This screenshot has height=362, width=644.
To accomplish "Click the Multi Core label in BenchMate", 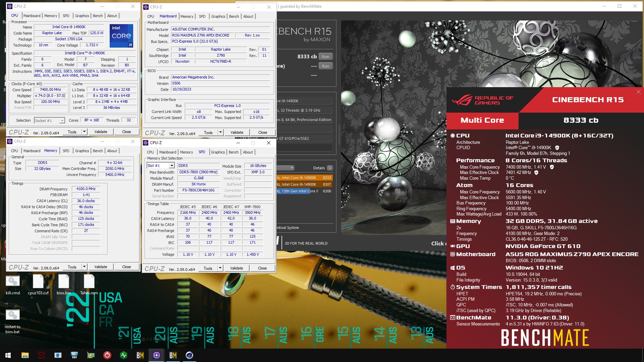I will [482, 120].
